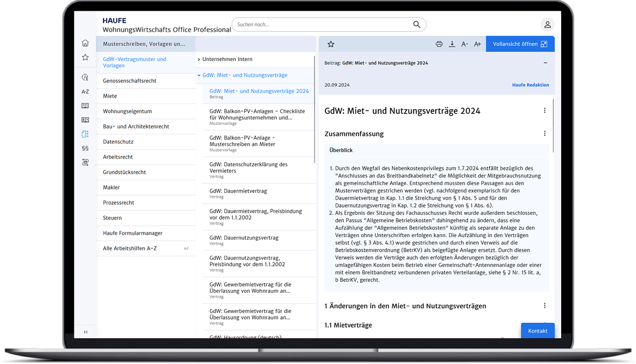The height and width of the screenshot is (364, 636).
Task: Click the Kontakt button
Action: 537,331
